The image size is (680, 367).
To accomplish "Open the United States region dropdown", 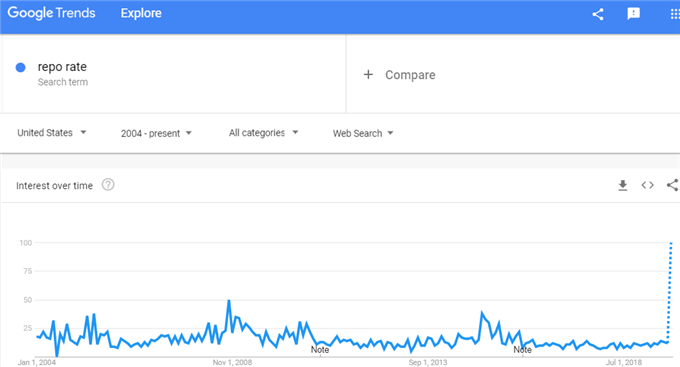I will point(52,133).
